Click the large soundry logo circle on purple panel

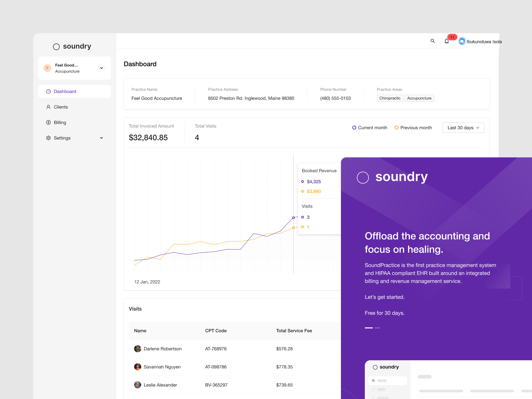(363, 178)
